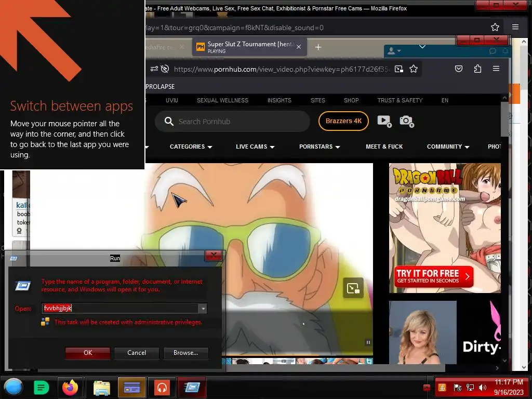Click TRY IT FOR FREE in the ad banner
The width and height of the screenshot is (532, 399).
(434, 276)
